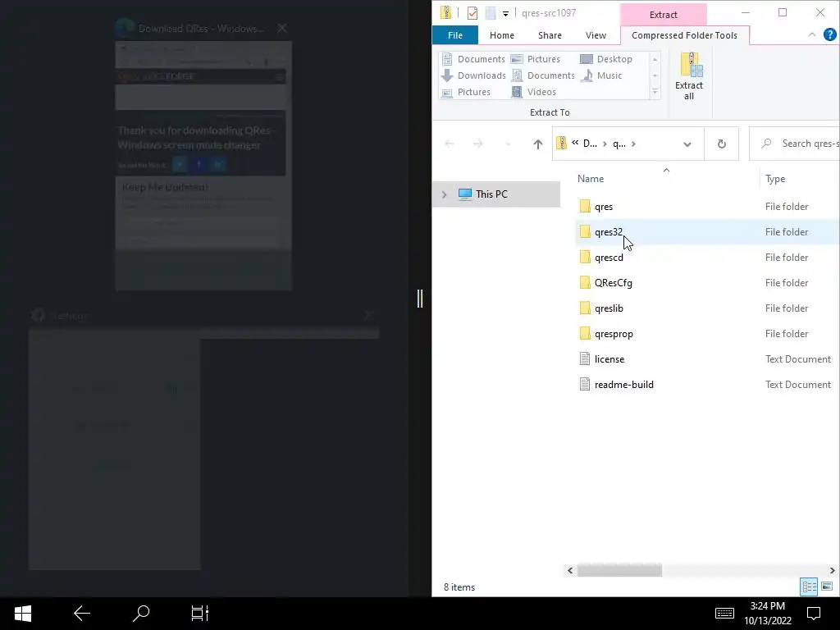Viewport: 840px width, 630px height.
Task: Open Task View from the taskbar
Action: pyautogui.click(x=200, y=614)
